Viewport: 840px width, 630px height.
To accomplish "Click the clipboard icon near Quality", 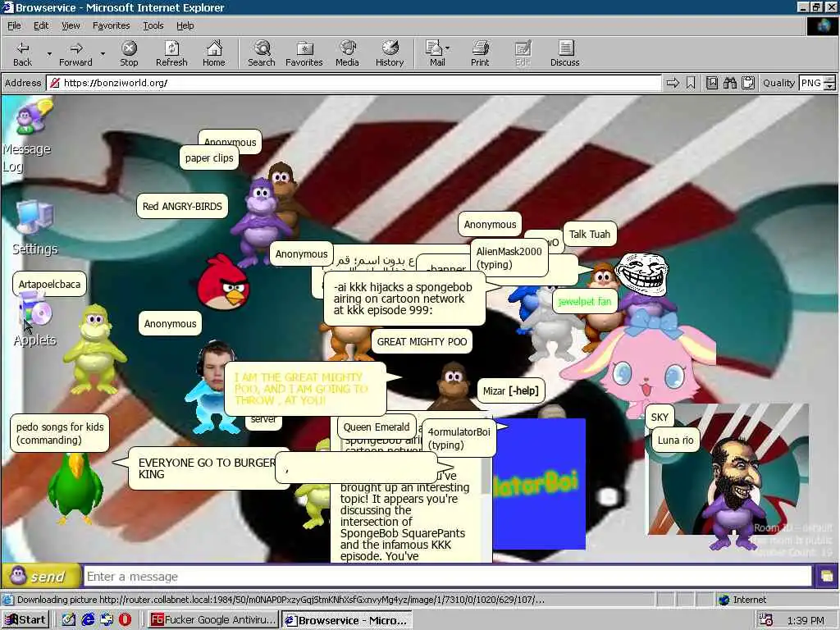I will (x=748, y=83).
